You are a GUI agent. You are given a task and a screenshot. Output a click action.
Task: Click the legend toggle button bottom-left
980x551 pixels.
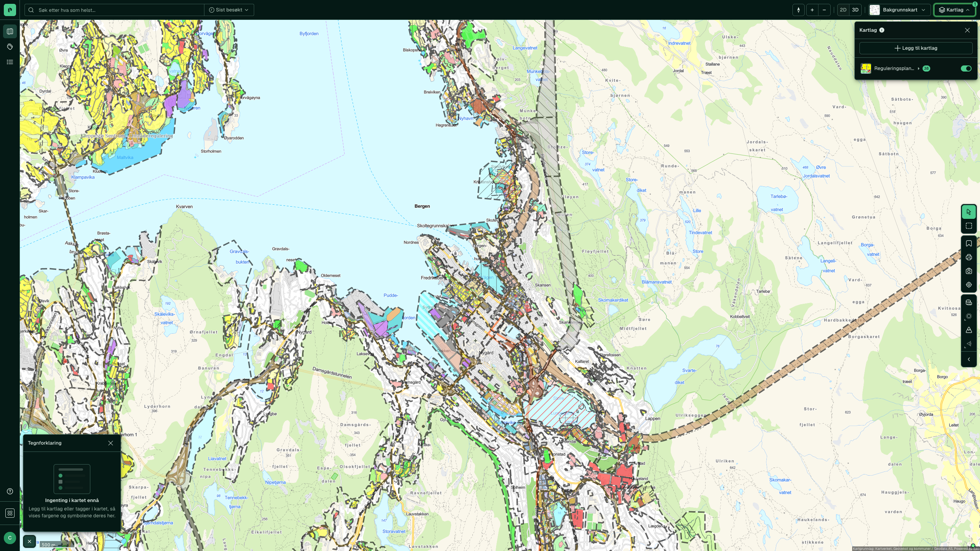[x=29, y=541]
